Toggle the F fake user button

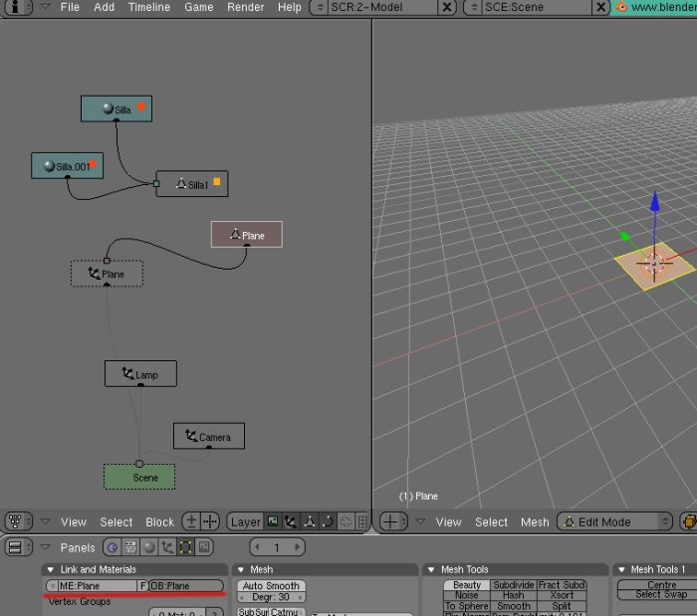click(142, 586)
